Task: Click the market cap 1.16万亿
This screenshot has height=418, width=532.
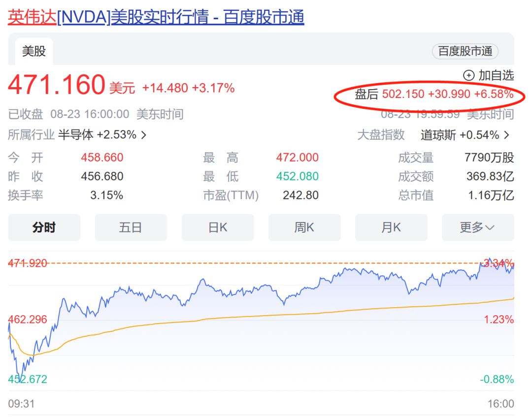Action: coord(491,195)
